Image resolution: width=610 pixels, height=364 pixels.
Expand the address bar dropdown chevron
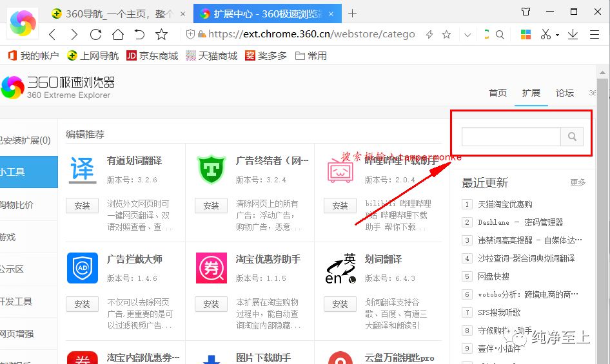pyautogui.click(x=467, y=35)
